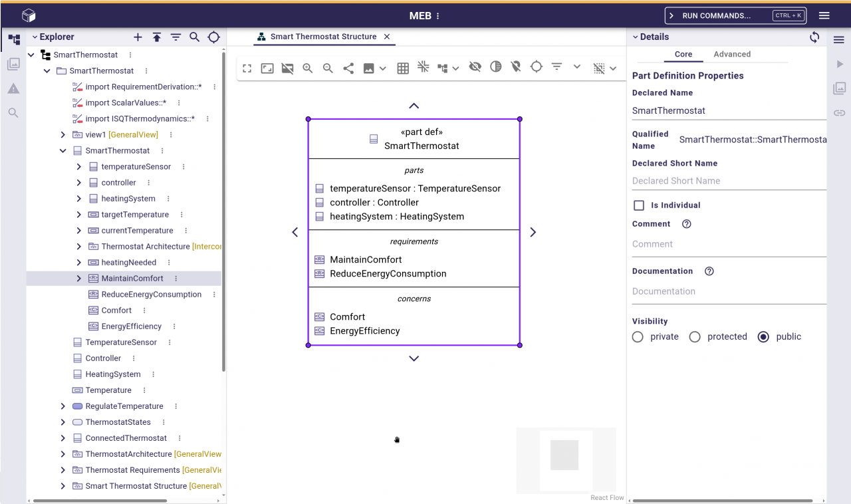Screen dimensions: 851x504
Task: Click the right sidebar menu lines icon
Action: click(x=839, y=40)
